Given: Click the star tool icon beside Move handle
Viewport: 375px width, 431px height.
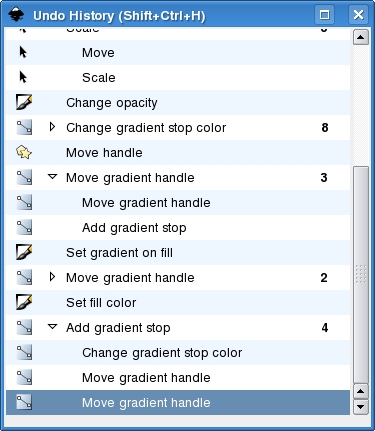Looking at the screenshot, I should 24,153.
